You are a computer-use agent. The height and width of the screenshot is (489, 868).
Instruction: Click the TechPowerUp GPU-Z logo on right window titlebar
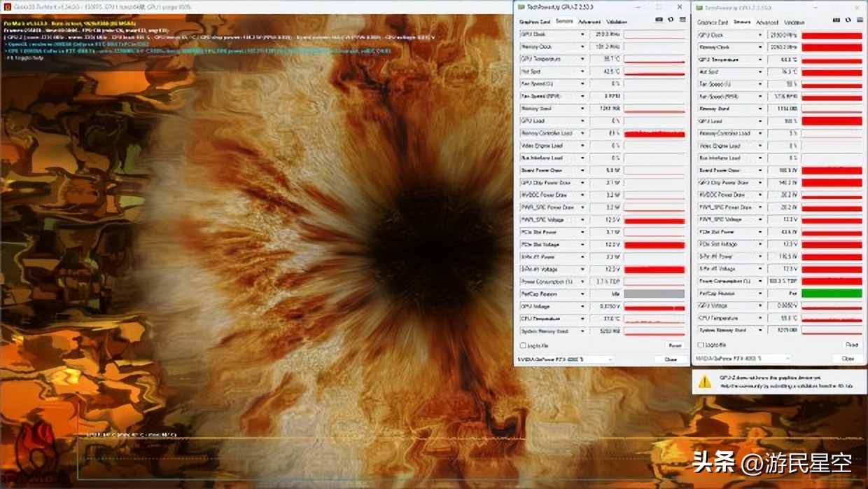(699, 6)
